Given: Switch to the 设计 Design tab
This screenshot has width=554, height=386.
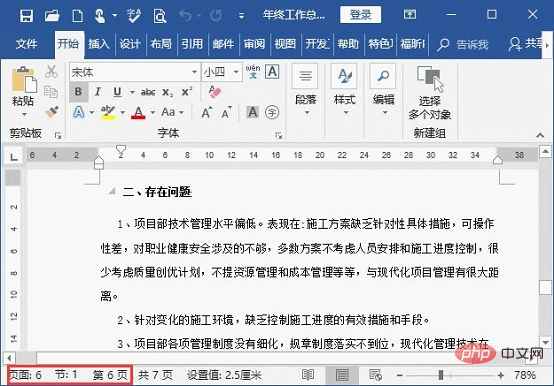Looking at the screenshot, I should pos(130,44).
